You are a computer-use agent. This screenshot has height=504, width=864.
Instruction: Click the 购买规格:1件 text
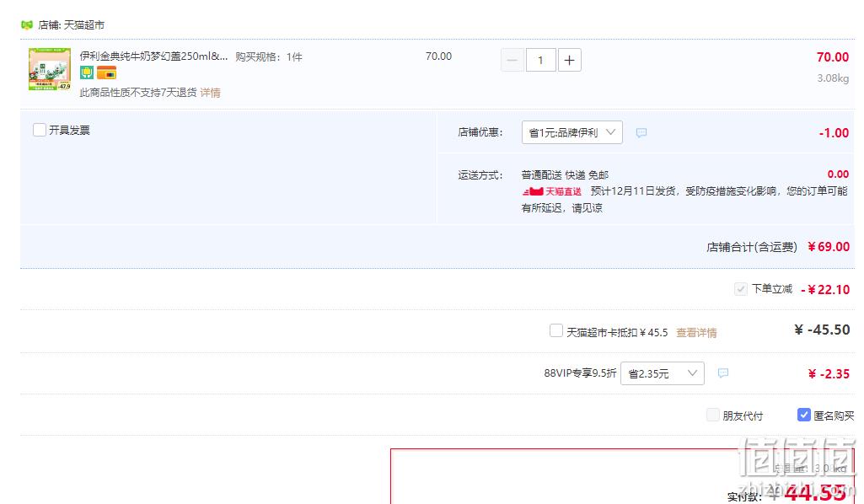click(x=268, y=56)
